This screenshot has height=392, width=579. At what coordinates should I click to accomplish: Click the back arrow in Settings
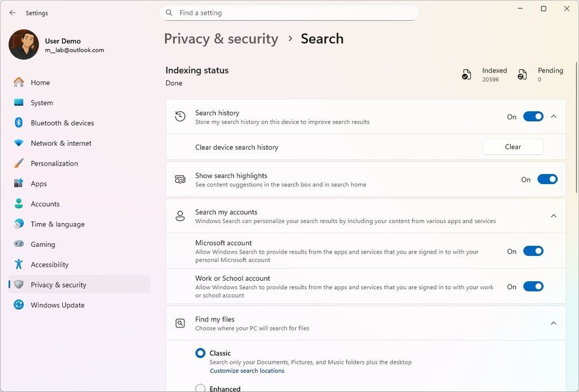(12, 12)
